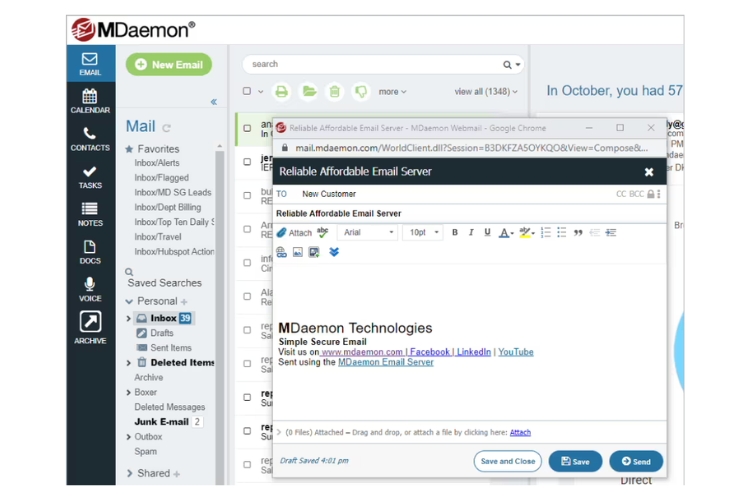Toggle bold formatting
The height and width of the screenshot is (500, 750).
pos(455,233)
